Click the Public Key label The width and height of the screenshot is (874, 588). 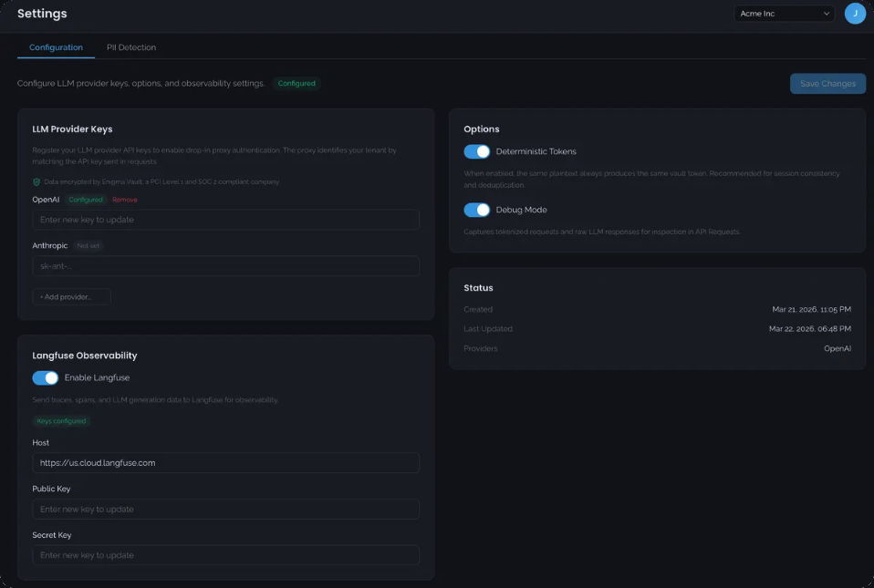click(x=51, y=489)
